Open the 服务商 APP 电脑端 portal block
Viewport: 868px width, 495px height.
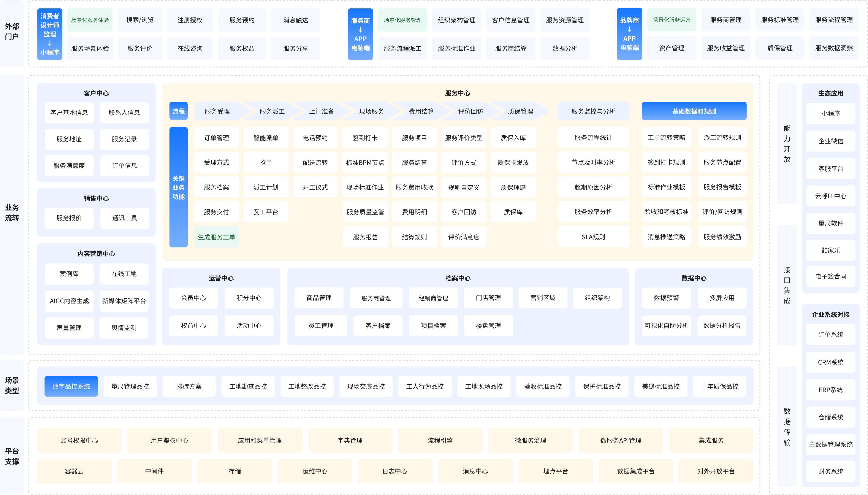pyautogui.click(x=360, y=34)
